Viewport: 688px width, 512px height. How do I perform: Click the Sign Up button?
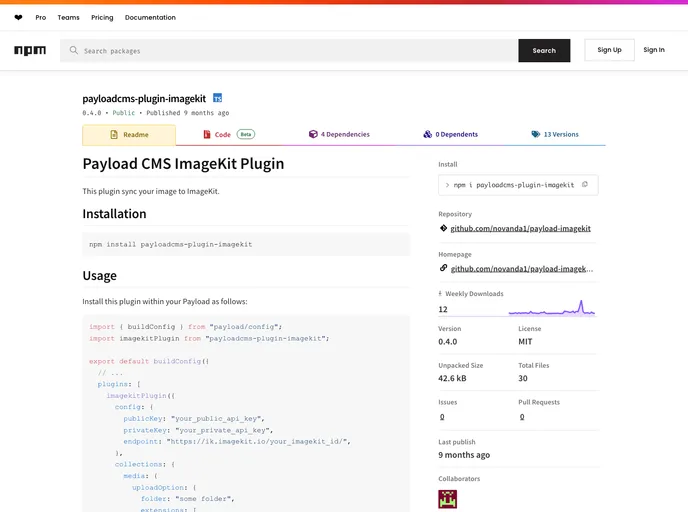[609, 50]
